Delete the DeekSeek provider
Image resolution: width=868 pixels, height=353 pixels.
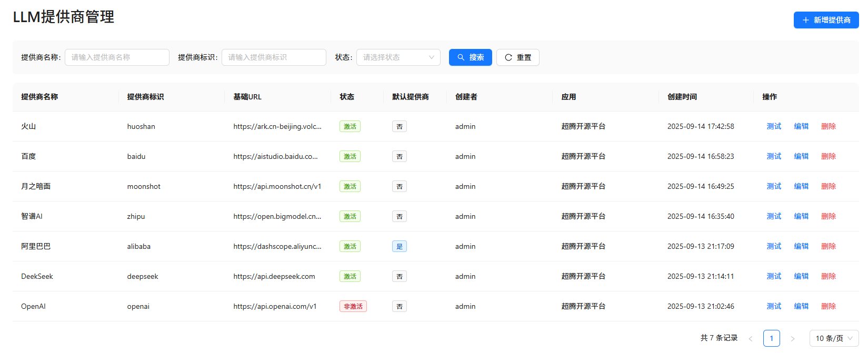click(829, 276)
